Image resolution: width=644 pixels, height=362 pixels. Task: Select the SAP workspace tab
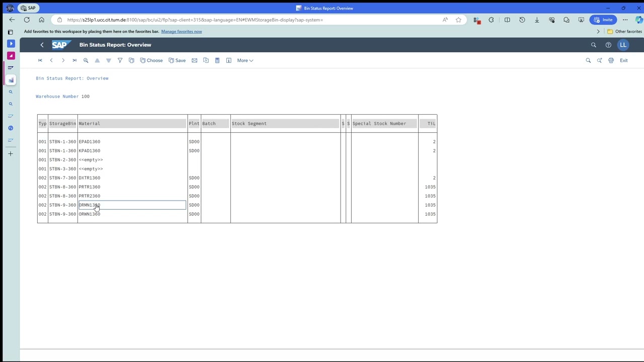(x=28, y=8)
